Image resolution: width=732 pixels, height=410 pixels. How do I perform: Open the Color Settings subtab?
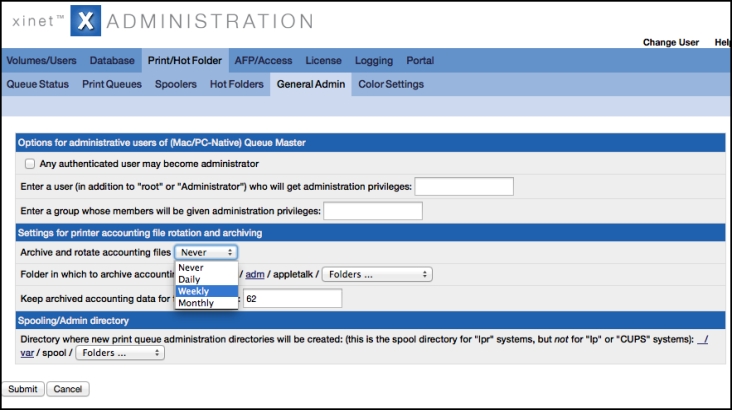391,85
